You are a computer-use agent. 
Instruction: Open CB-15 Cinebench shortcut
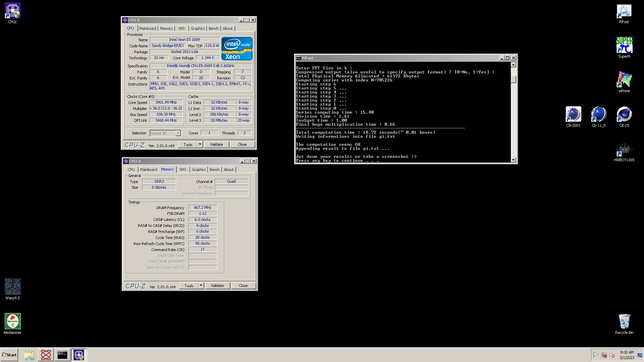tap(624, 117)
